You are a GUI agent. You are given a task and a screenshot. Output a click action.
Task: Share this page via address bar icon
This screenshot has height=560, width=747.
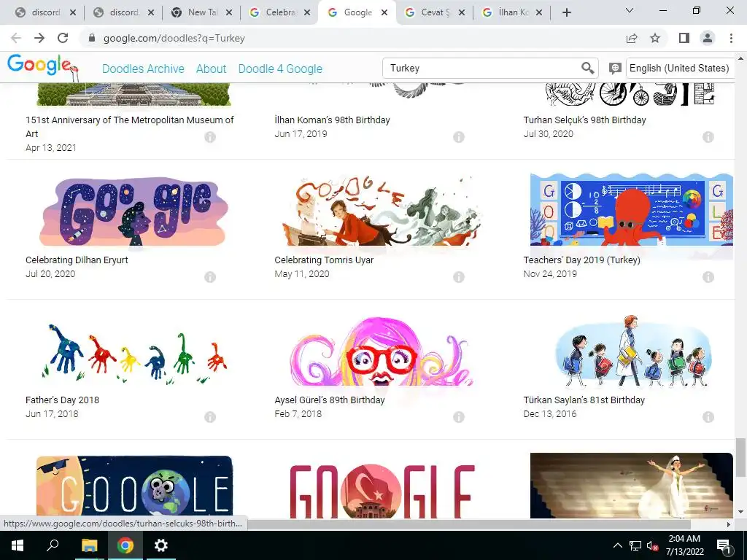click(632, 38)
